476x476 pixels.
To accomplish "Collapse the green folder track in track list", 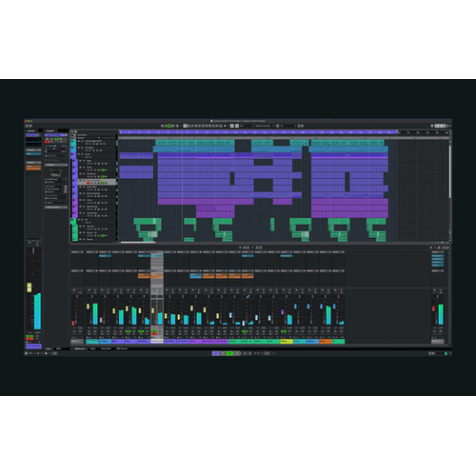I will click(x=73, y=220).
